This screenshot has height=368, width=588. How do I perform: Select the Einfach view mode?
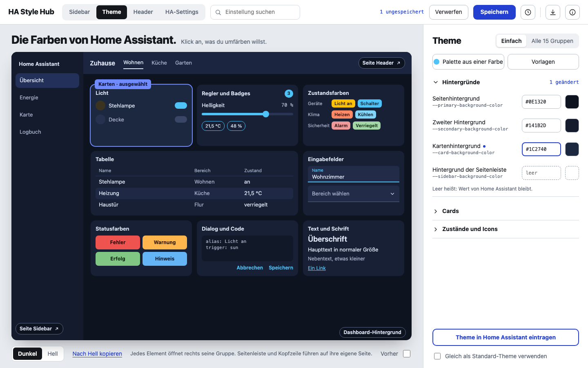click(511, 41)
